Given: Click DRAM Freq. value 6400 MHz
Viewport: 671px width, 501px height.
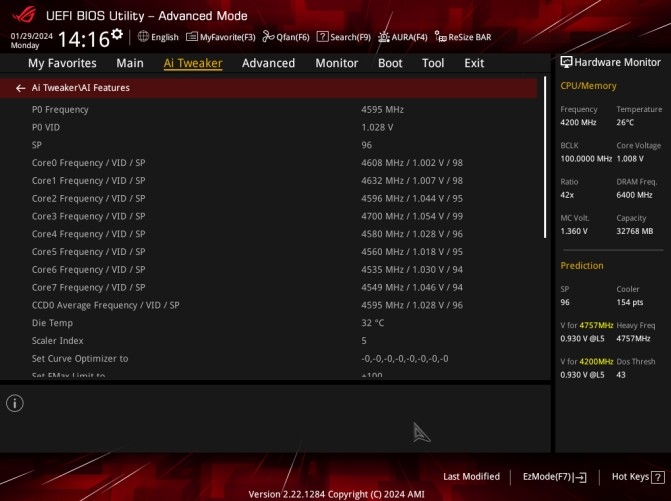Looking at the screenshot, I should point(634,195).
